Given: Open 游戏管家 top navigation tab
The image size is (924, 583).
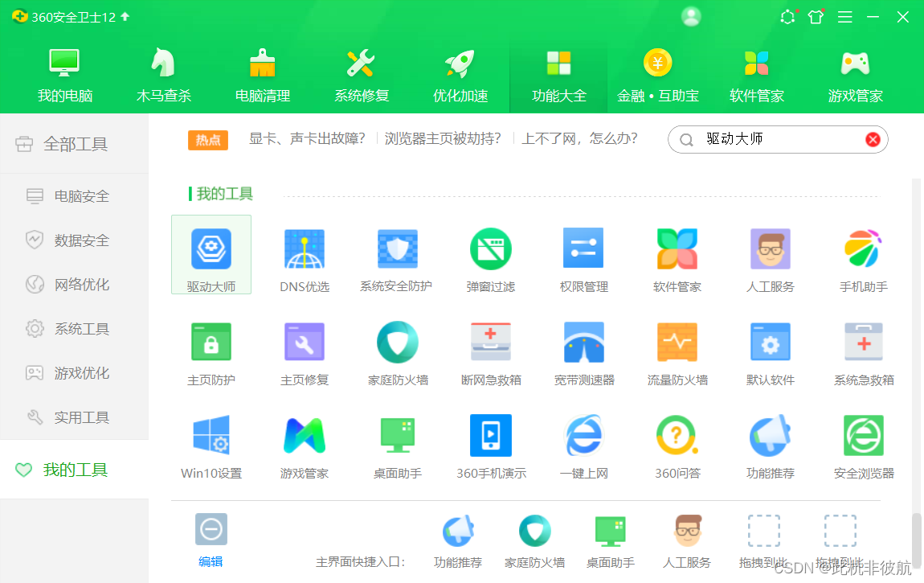Looking at the screenshot, I should pos(855,76).
